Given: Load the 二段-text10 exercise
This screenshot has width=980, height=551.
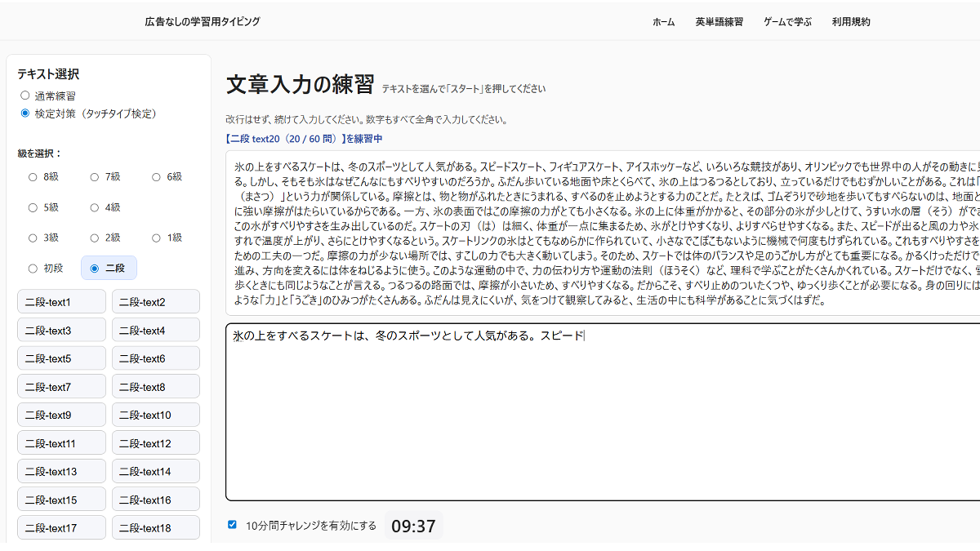Looking at the screenshot, I should (155, 414).
